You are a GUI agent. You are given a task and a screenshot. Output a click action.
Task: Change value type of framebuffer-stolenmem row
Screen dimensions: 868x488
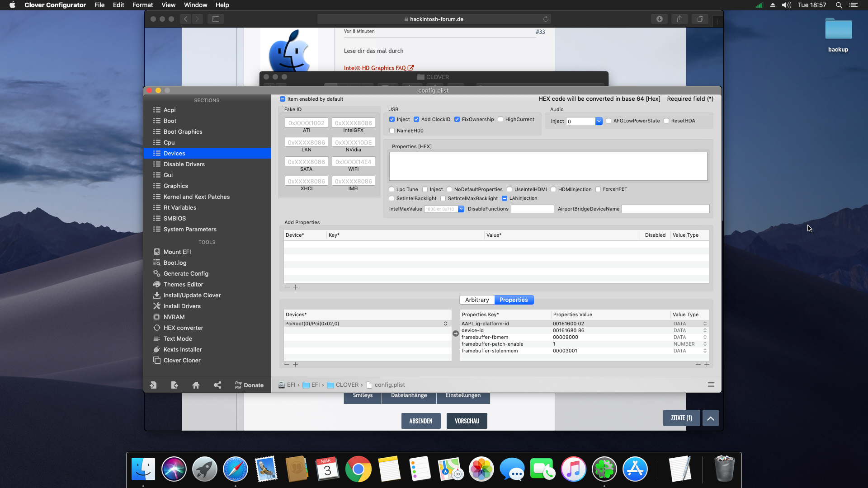[x=705, y=351]
